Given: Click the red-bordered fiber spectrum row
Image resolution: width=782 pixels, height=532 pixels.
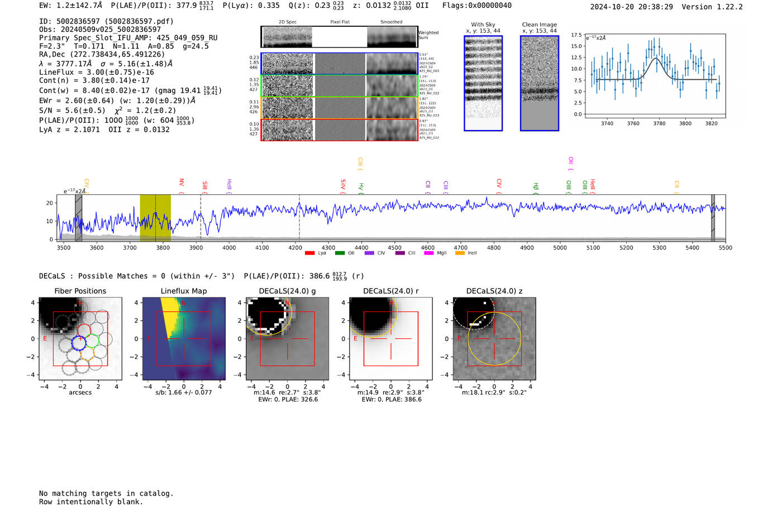Looking at the screenshot, I should click(x=340, y=130).
